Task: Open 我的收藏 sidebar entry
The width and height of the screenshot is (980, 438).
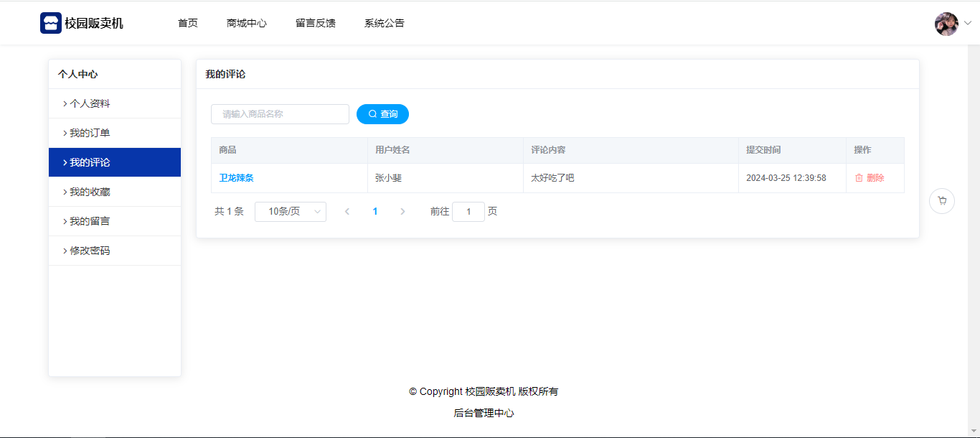Action: coord(90,192)
